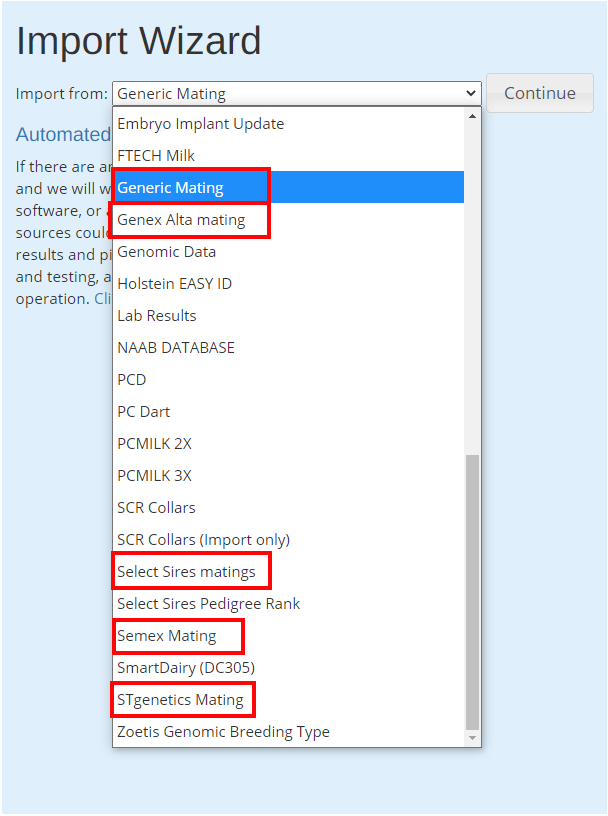Click the 'Import from:' label
This screenshot has width=608, height=816.
pyautogui.click(x=61, y=94)
